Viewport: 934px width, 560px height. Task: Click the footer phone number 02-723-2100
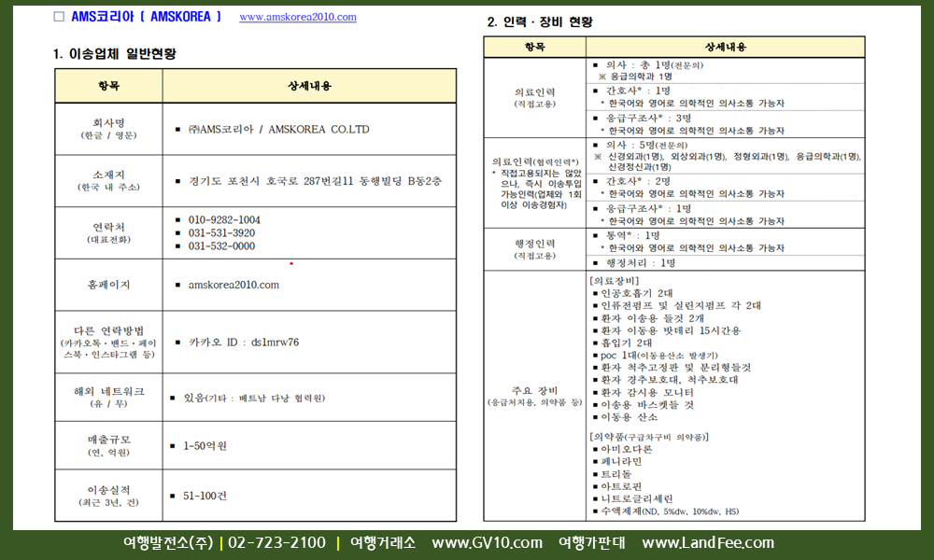276,543
